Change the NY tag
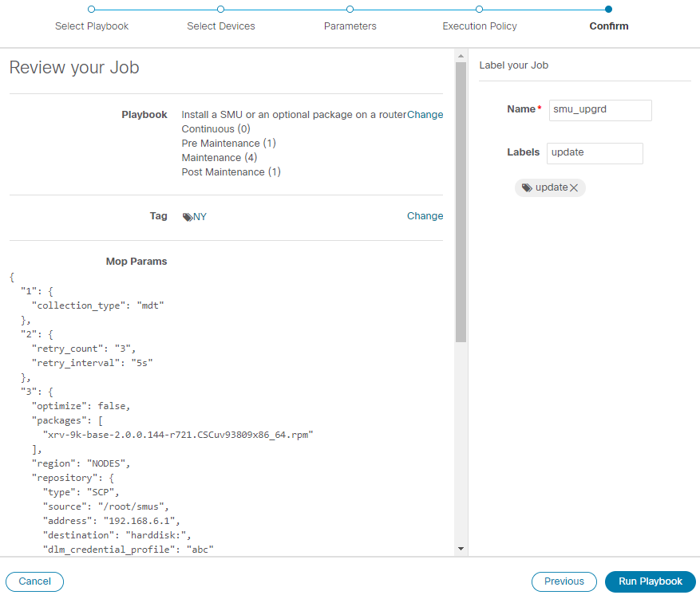This screenshot has width=700, height=599. pyautogui.click(x=425, y=216)
